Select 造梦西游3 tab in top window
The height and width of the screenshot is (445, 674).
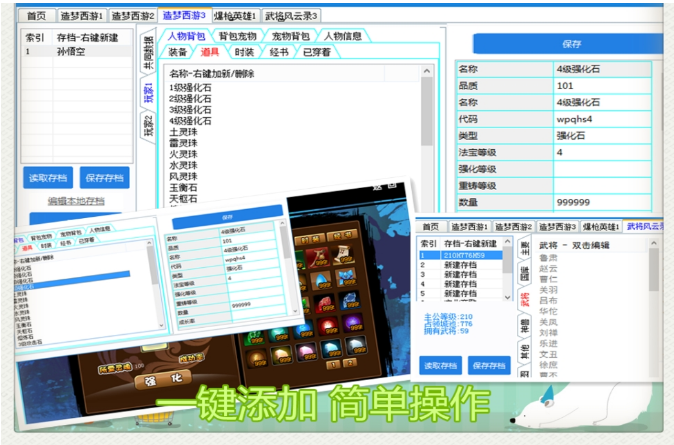tap(184, 15)
